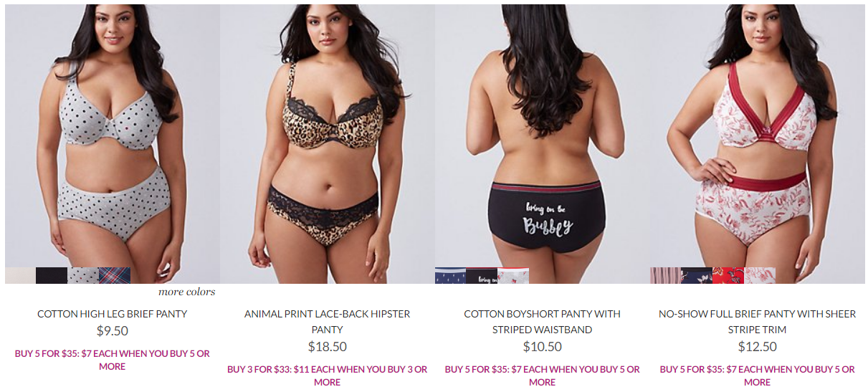Open the more colors link

pos(186,292)
